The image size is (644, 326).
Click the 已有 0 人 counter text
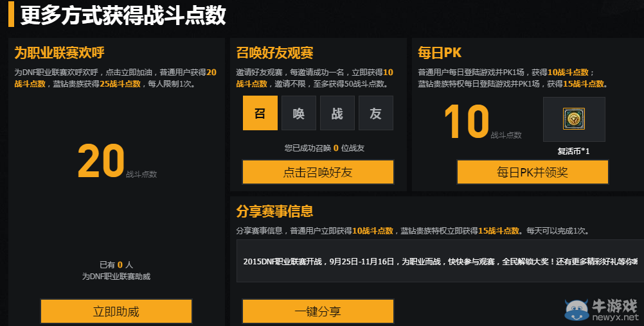click(116, 265)
